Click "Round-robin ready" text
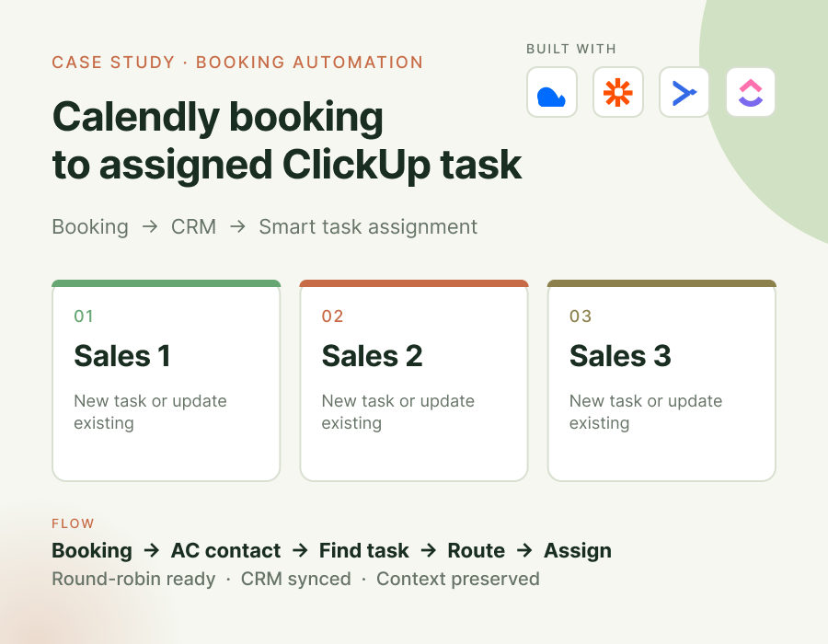 pyautogui.click(x=133, y=579)
